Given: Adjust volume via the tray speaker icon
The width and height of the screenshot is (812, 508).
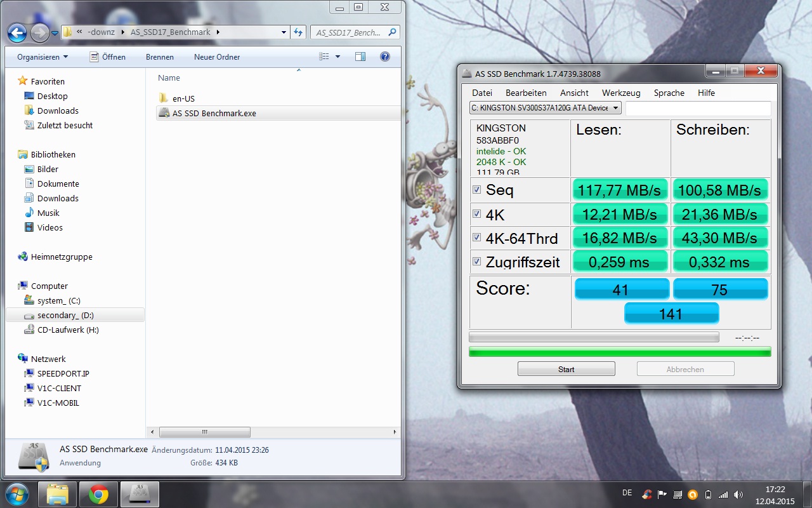Looking at the screenshot, I should point(738,494).
